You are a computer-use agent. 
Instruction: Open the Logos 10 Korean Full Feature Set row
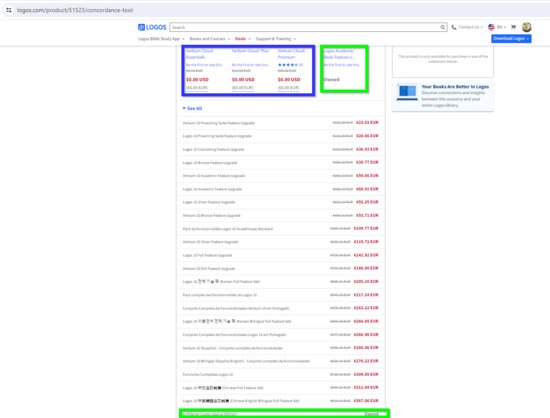coord(281,282)
